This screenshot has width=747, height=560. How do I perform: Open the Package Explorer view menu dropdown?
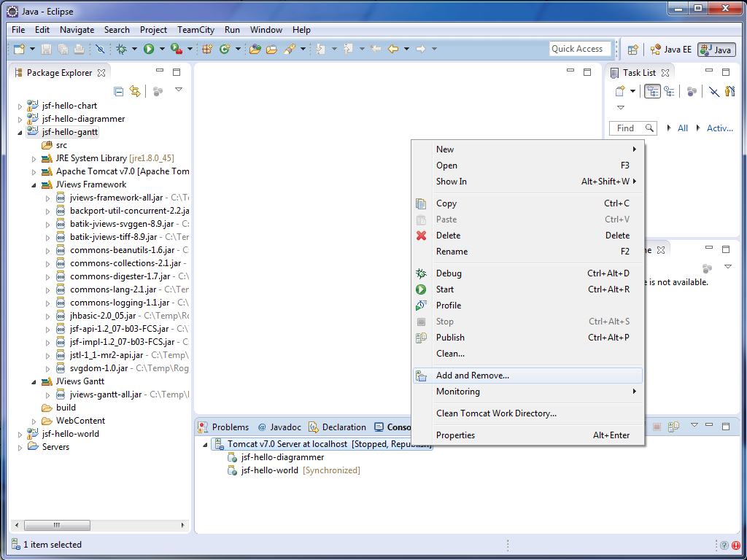pos(179,90)
